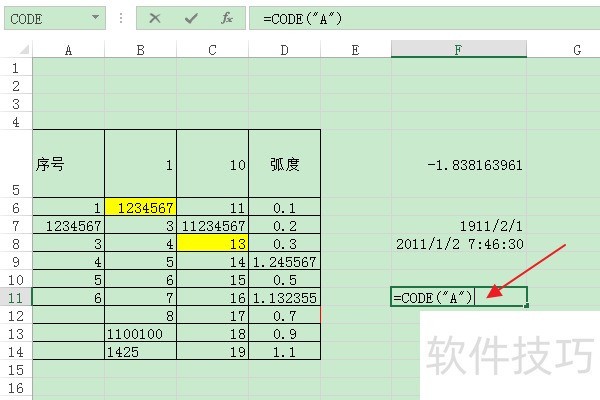
Task: Select row 15 header
Action: click(16, 369)
